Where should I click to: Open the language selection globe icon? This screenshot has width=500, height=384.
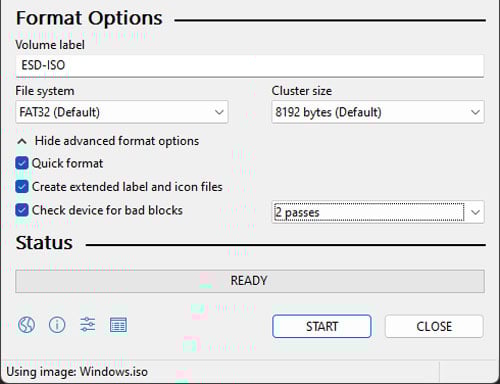tap(26, 325)
